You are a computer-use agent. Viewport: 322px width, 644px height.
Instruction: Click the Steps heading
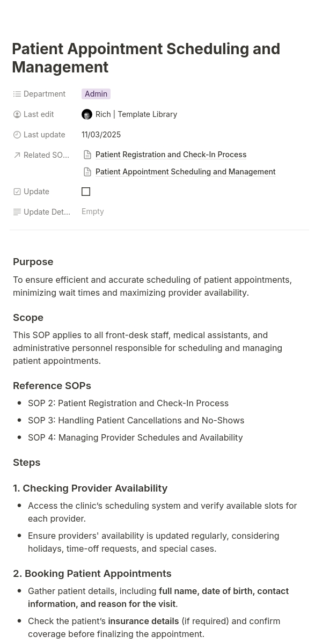(27, 463)
